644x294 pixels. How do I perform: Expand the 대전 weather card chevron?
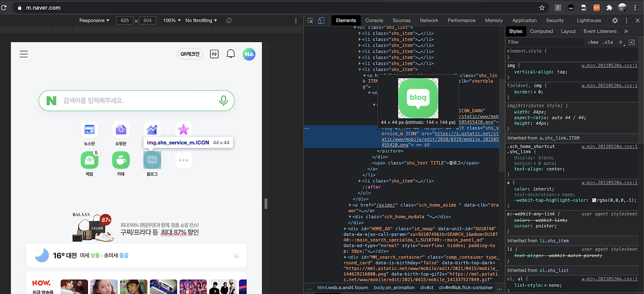click(x=236, y=256)
